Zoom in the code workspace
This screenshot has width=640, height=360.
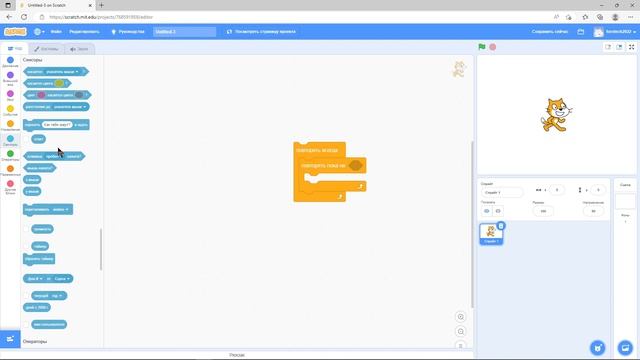coord(461,317)
